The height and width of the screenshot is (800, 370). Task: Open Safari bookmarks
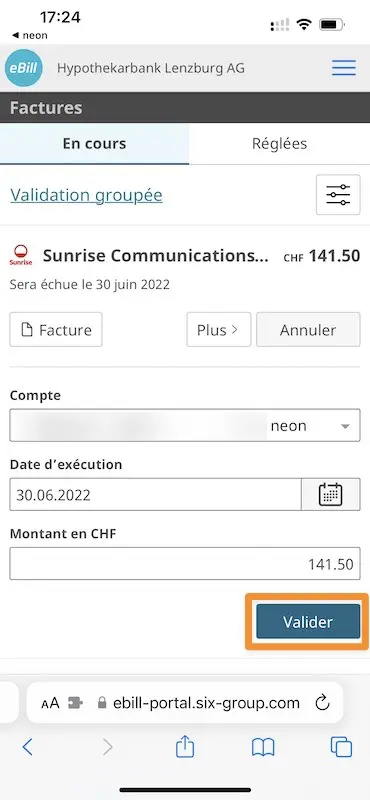(x=263, y=747)
